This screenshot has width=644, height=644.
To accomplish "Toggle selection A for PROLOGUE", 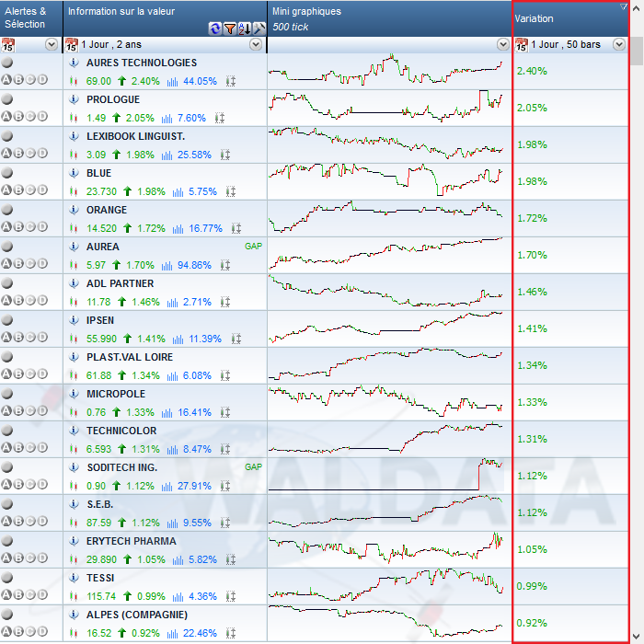I will (x=6, y=116).
